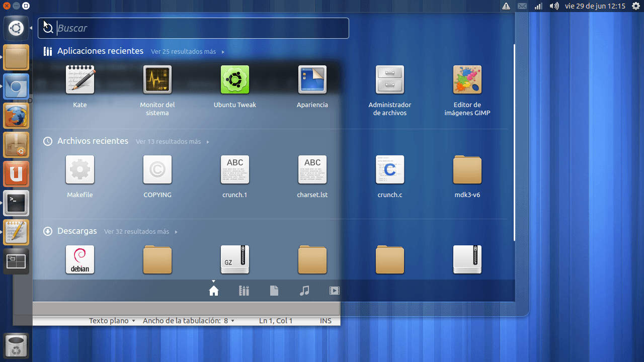Show 13 more recent files

(172, 142)
